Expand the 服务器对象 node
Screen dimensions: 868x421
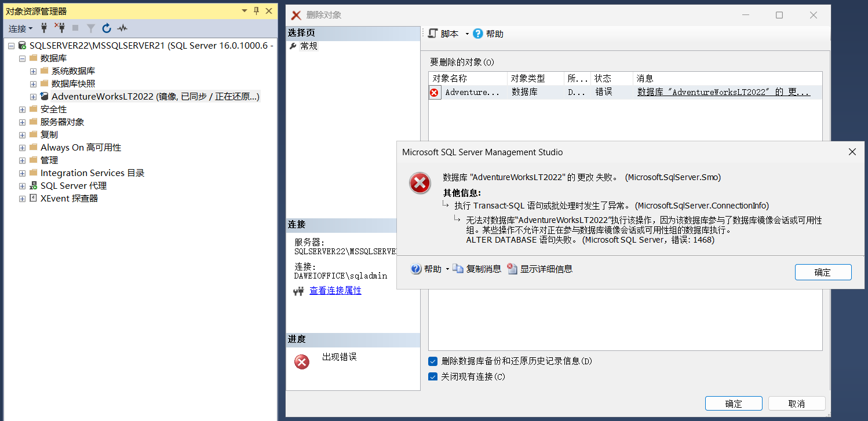(x=22, y=122)
